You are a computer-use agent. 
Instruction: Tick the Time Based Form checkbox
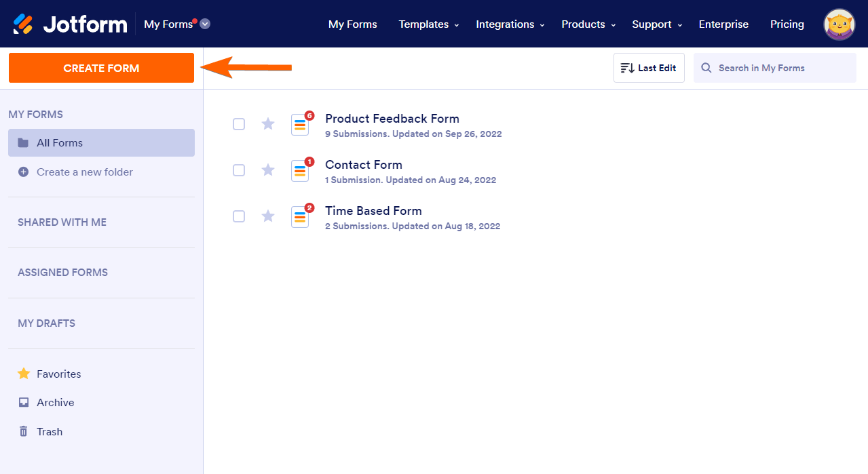click(x=239, y=216)
